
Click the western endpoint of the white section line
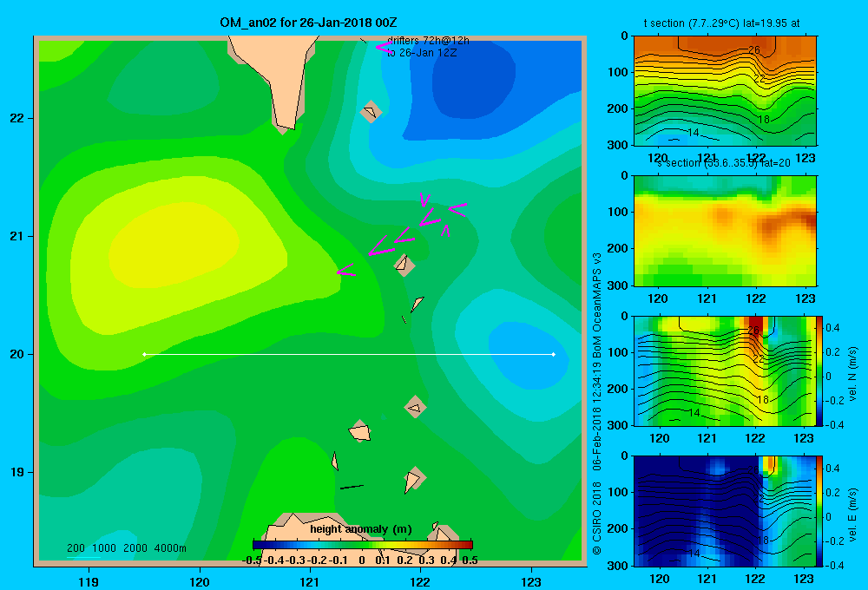tap(144, 354)
